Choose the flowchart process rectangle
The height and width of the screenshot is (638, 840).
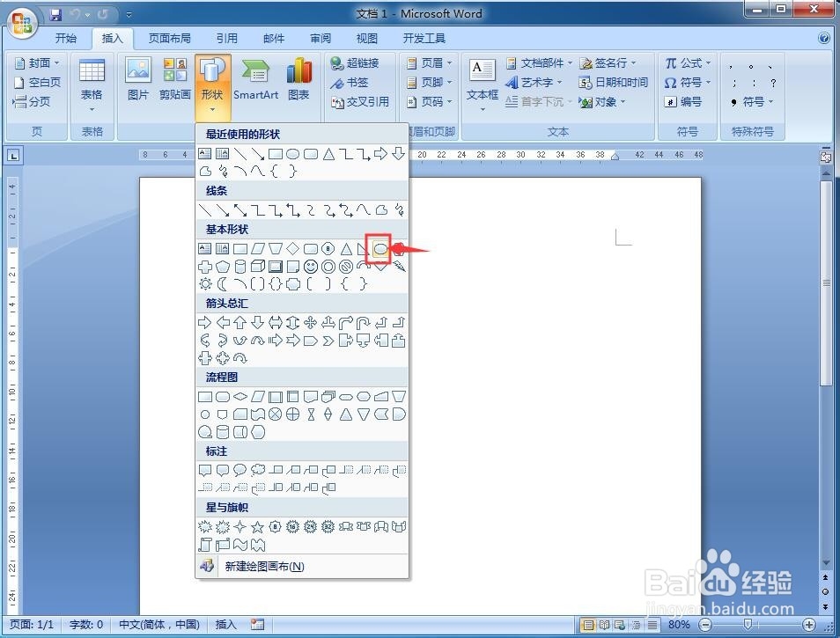(205, 397)
